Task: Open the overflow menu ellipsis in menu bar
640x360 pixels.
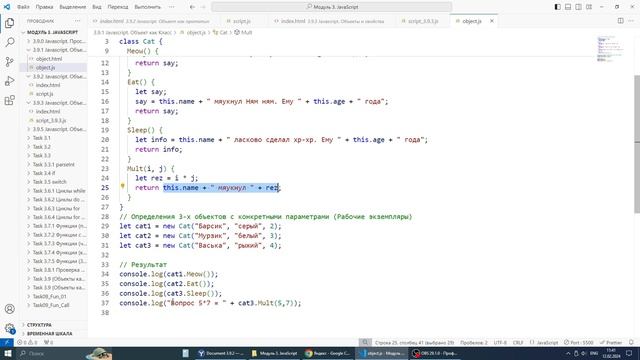Action: 171,7
